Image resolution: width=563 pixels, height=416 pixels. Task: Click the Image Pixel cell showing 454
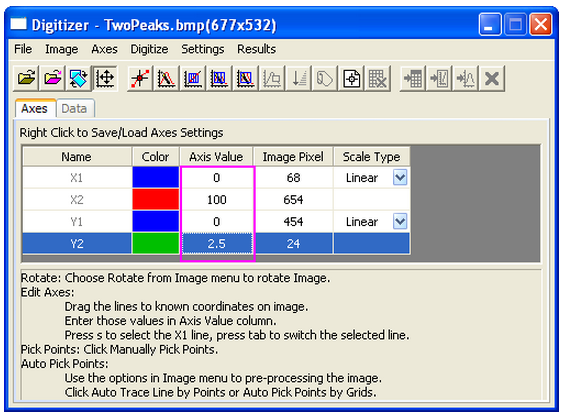[x=293, y=221]
